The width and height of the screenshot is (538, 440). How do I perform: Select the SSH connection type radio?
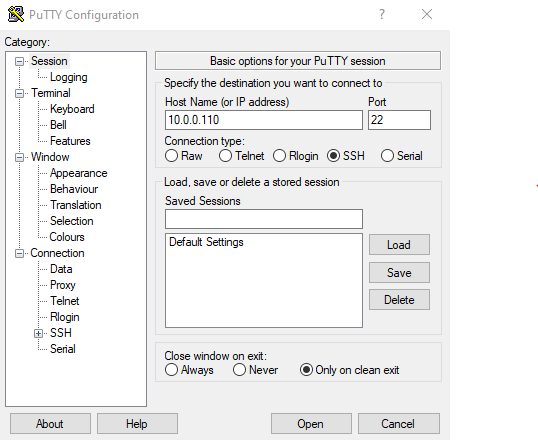tap(333, 156)
